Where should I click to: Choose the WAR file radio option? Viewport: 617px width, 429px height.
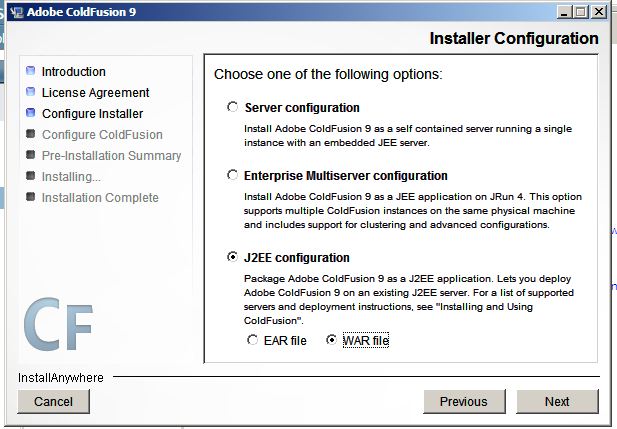pos(331,341)
